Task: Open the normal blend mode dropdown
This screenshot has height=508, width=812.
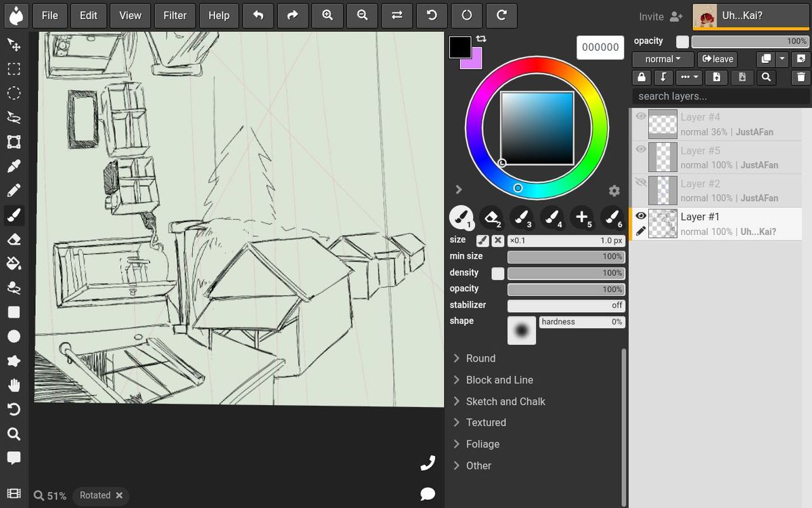Action: tap(663, 59)
